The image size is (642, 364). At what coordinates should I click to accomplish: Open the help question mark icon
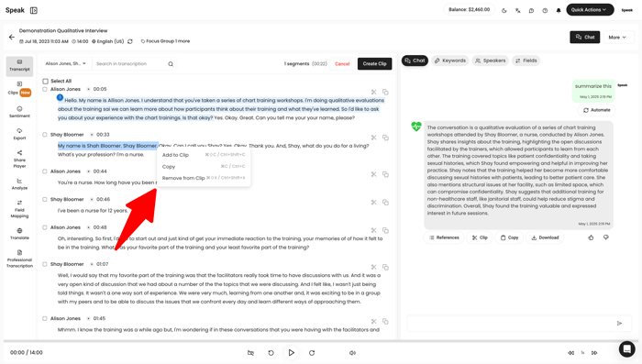point(545,10)
